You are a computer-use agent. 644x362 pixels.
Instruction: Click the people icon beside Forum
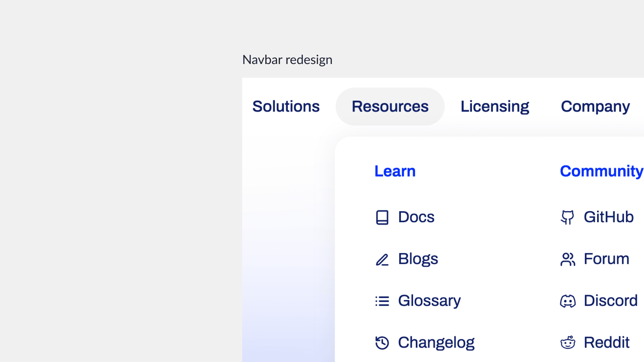click(568, 259)
